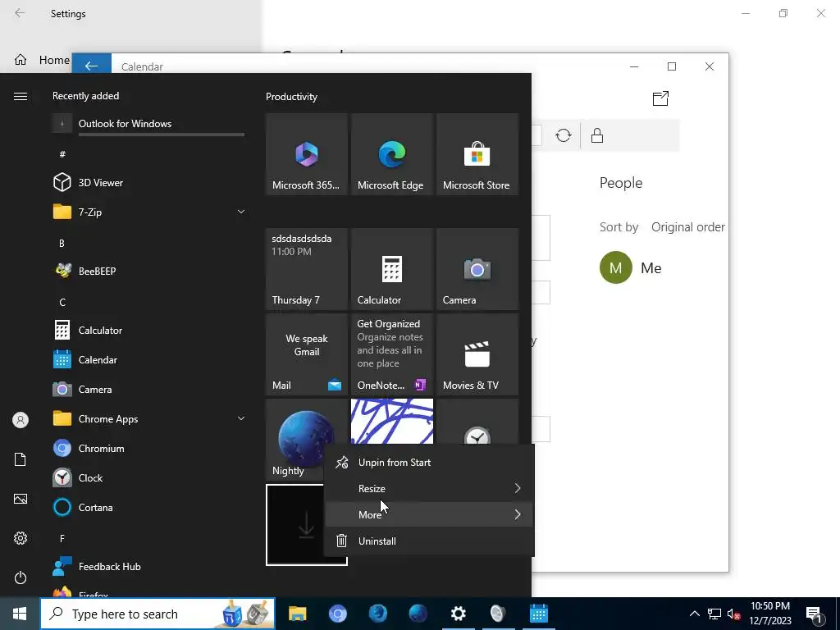Image resolution: width=840 pixels, height=630 pixels.
Task: Click the muted volume tray icon
Action: (x=733, y=614)
